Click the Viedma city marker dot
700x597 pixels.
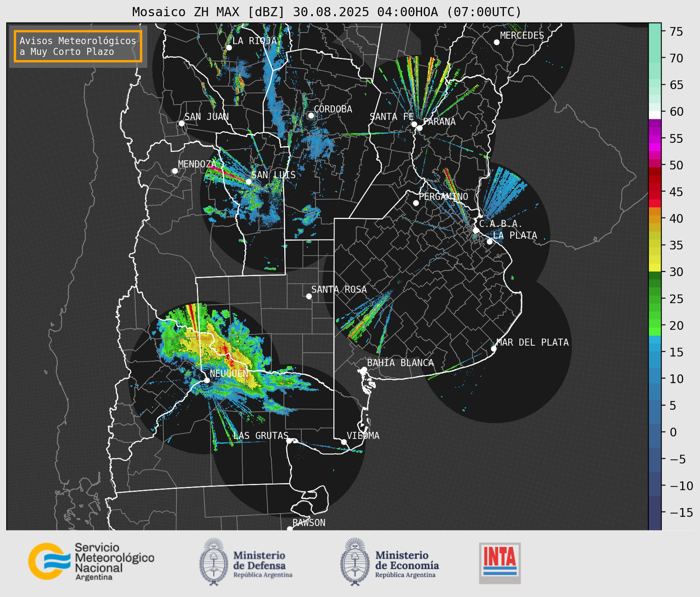[344, 442]
